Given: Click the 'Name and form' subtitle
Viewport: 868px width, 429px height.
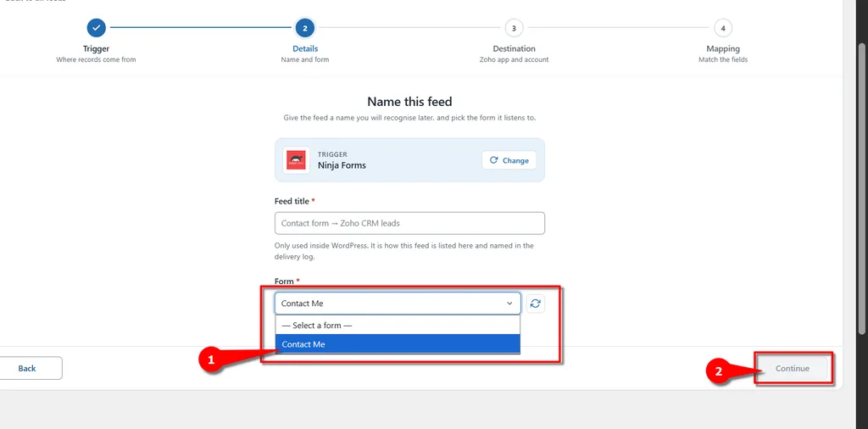Looking at the screenshot, I should [x=305, y=60].
